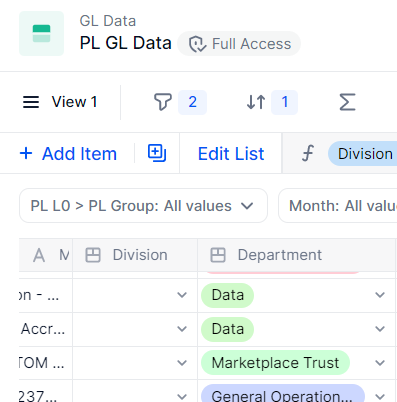Click the shield icon in Full Access badge
The image size is (397, 402).
click(198, 44)
